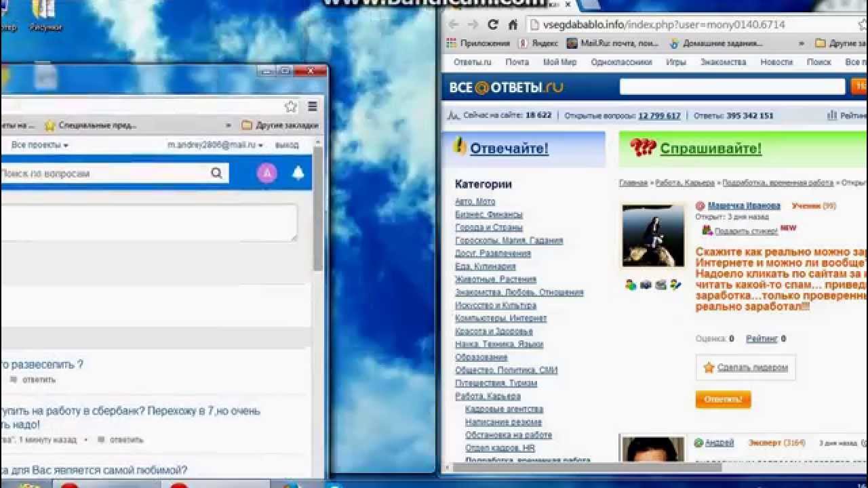
Task: Click the выход logout link
Action: [x=287, y=145]
